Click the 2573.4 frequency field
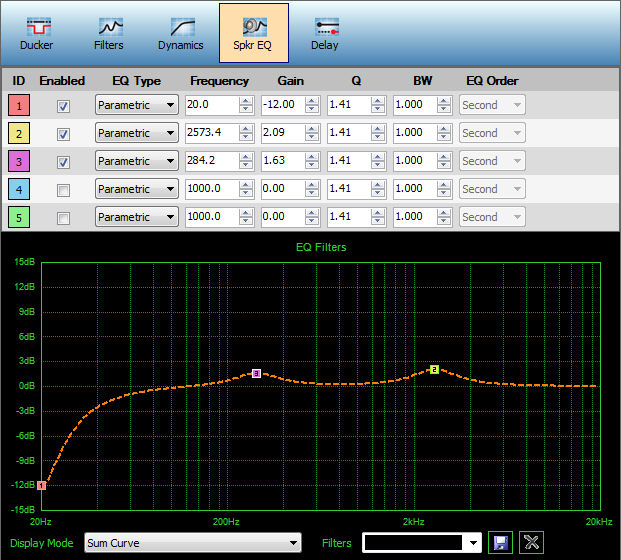621x560 pixels. [x=212, y=133]
